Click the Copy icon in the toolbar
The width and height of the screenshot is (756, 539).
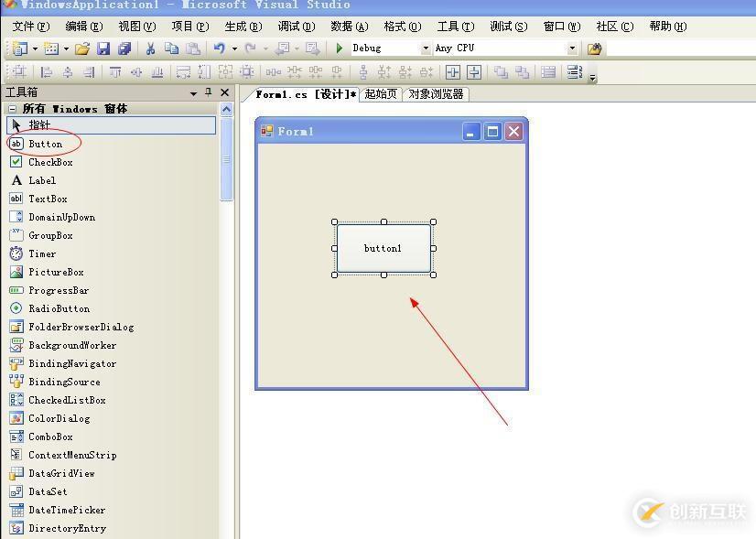(171, 49)
